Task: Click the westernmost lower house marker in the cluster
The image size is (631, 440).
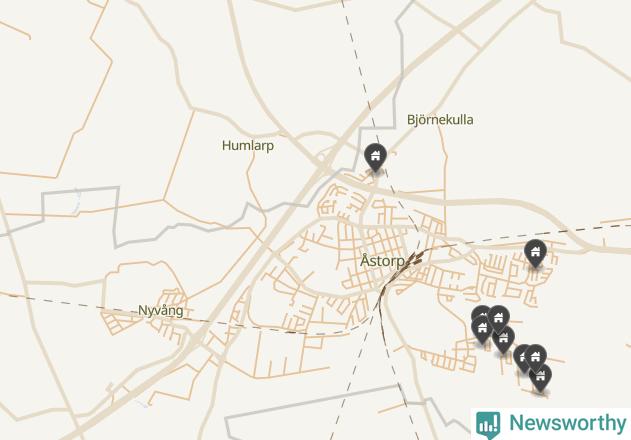Action: pyautogui.click(x=482, y=329)
